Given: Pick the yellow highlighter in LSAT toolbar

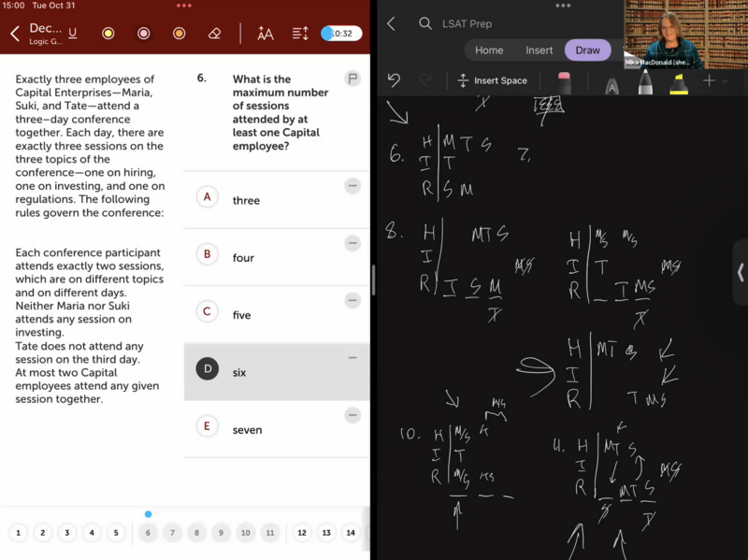Looking at the screenshot, I should pos(108,34).
